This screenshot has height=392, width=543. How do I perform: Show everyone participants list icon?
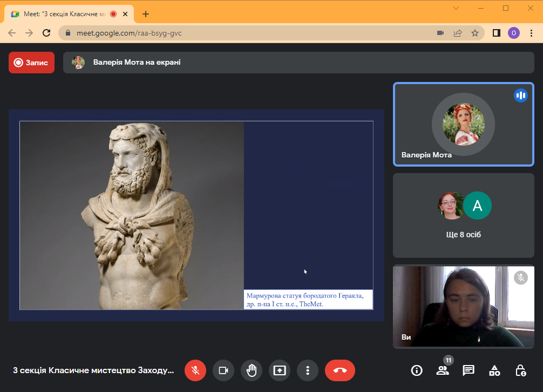pyautogui.click(x=443, y=370)
